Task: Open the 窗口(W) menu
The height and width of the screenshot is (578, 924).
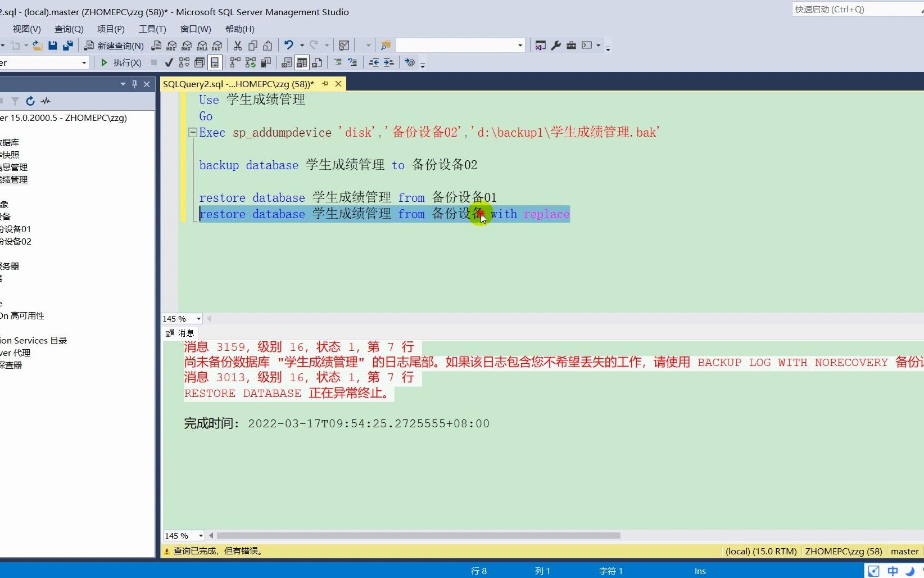Action: click(196, 29)
